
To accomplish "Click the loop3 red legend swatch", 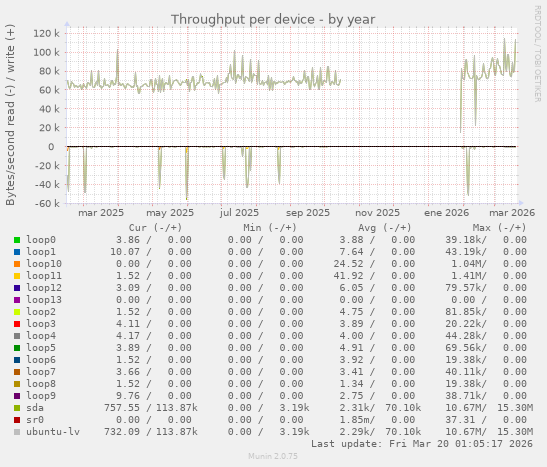I will (x=17, y=324).
